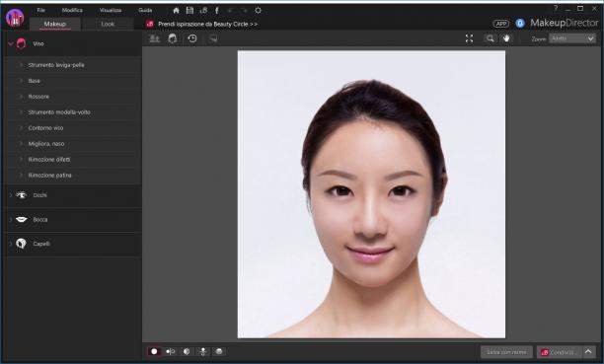Click the Save floppy-disk icon
Screen dimensions: 604x364
(x=189, y=11)
